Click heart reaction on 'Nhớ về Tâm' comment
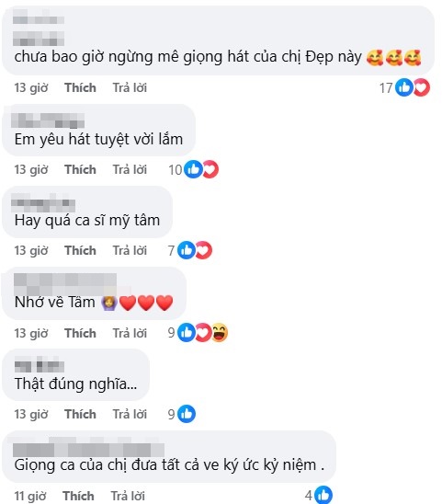Image resolution: width=442 pixels, height=504 pixels. point(204,332)
